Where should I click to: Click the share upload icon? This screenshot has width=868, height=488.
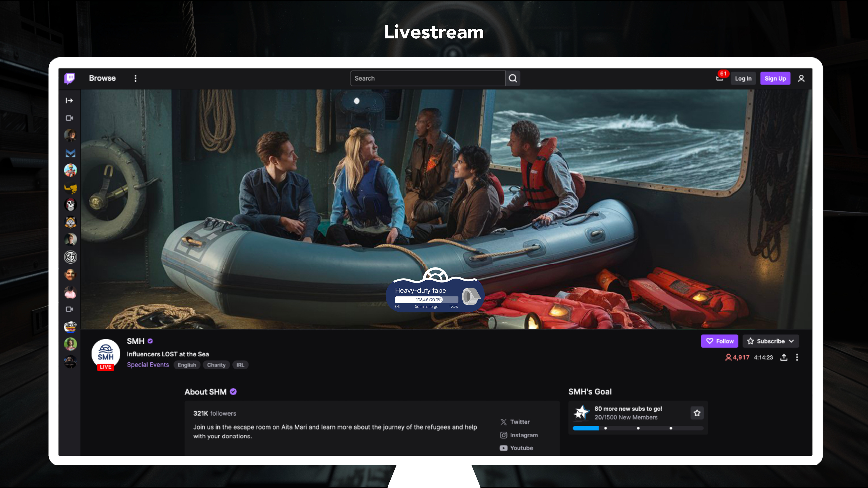pos(784,357)
